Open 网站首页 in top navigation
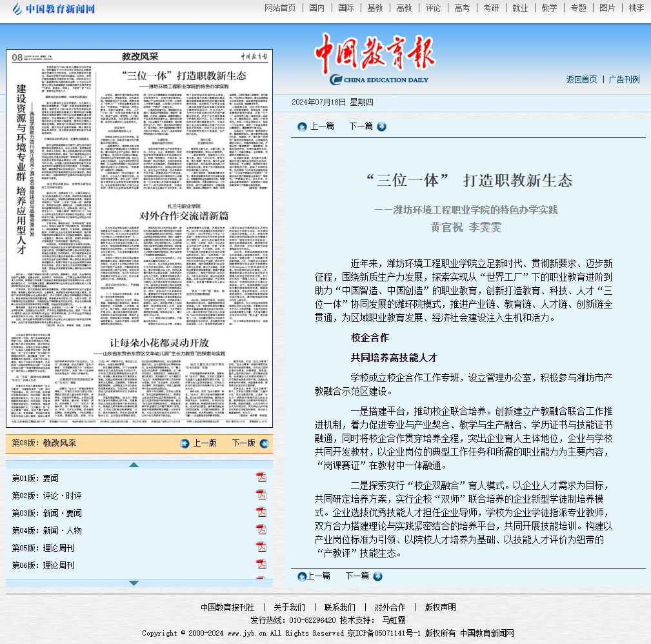The height and width of the screenshot is (644, 651). [280, 8]
